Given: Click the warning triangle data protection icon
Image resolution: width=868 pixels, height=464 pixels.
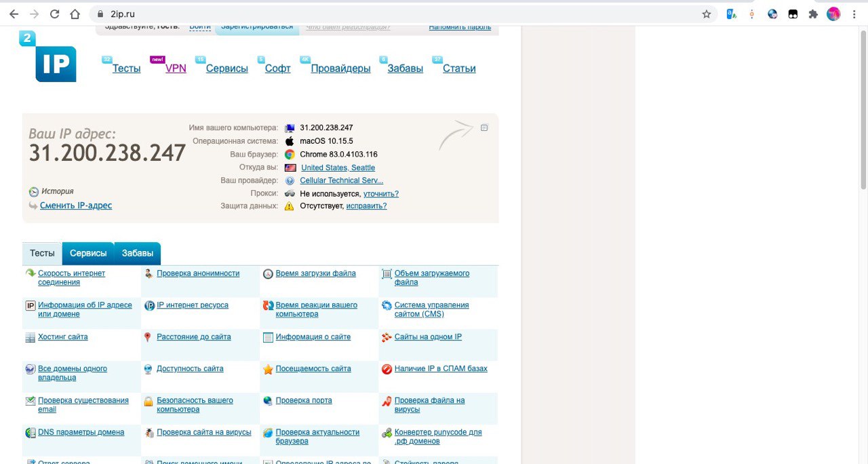Looking at the screenshot, I should point(290,206).
